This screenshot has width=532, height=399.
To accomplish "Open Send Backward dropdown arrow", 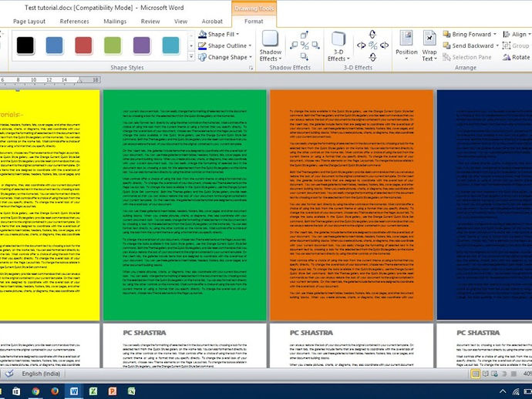I will coord(497,45).
